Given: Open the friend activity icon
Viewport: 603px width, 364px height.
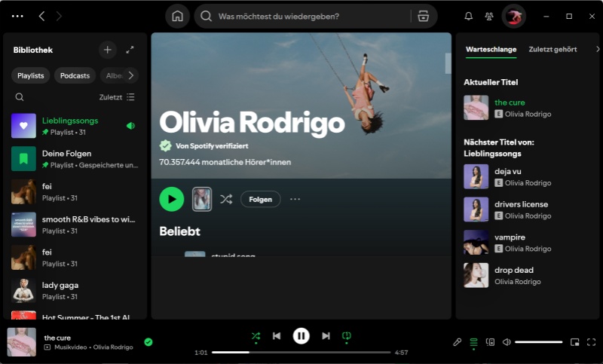Looking at the screenshot, I should tap(488, 16).
